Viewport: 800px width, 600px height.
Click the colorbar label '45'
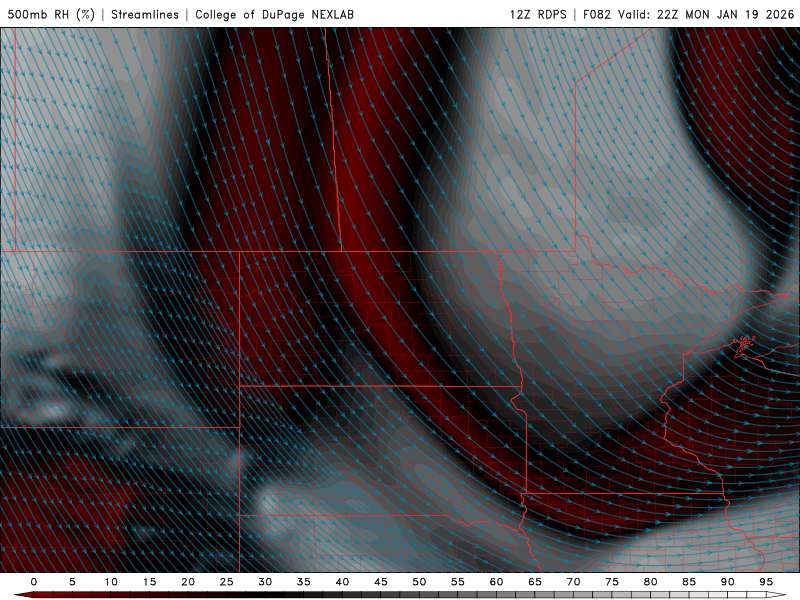[381, 582]
